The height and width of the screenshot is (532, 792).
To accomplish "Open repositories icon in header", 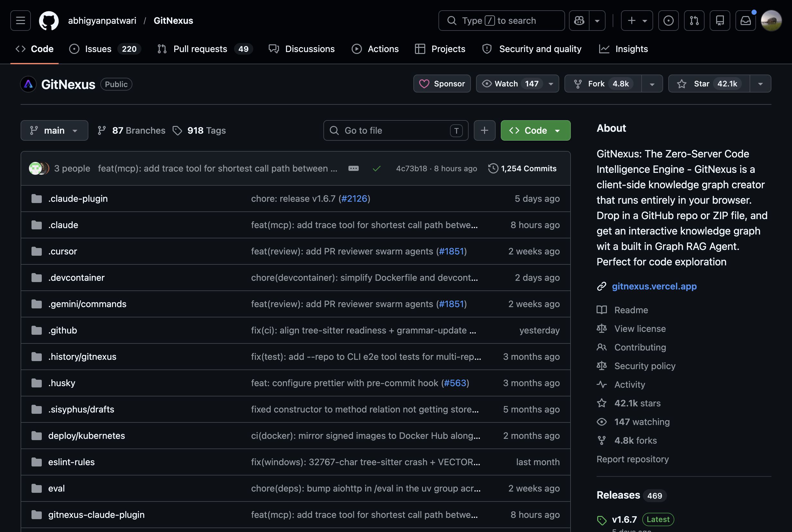I will pyautogui.click(x=720, y=21).
